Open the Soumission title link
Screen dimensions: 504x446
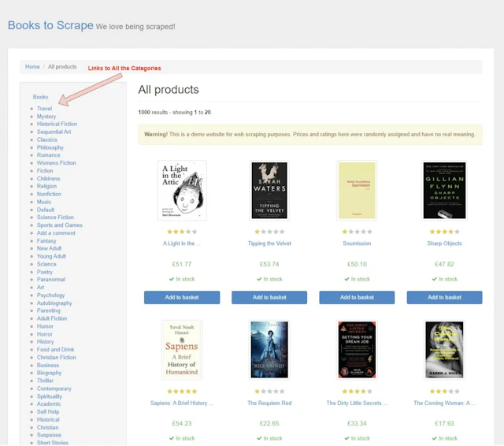(x=357, y=243)
